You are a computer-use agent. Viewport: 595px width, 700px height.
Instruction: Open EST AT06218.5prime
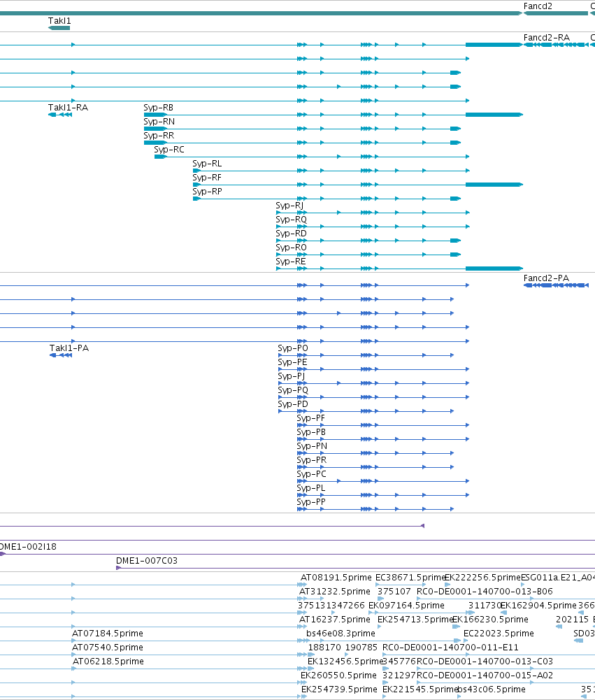pyautogui.click(x=108, y=662)
